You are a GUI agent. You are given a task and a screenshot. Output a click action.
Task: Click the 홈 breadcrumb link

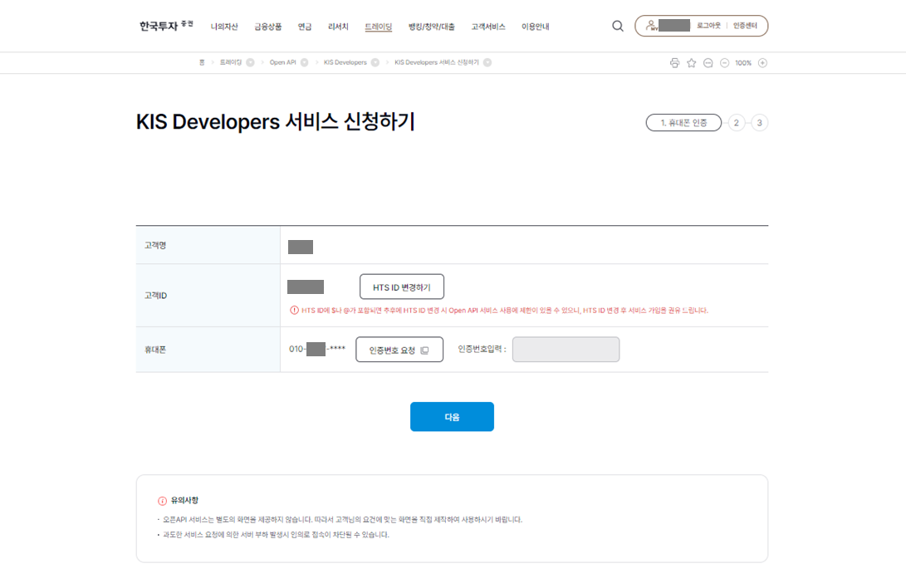pos(202,62)
